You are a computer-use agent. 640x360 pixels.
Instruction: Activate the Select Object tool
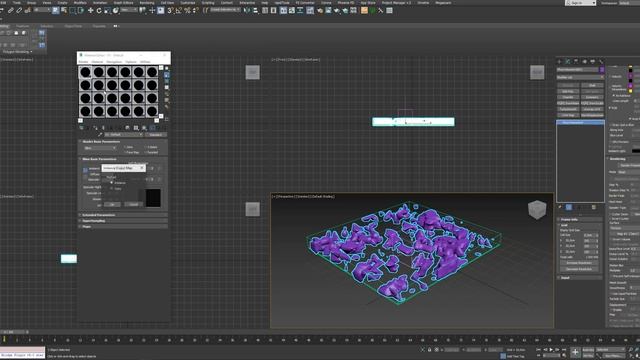(x=56, y=10)
